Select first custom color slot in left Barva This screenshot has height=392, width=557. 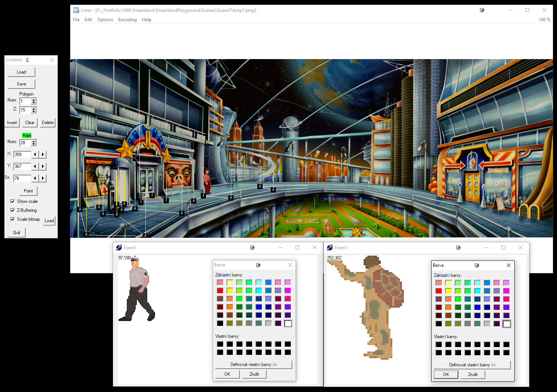pos(220,344)
